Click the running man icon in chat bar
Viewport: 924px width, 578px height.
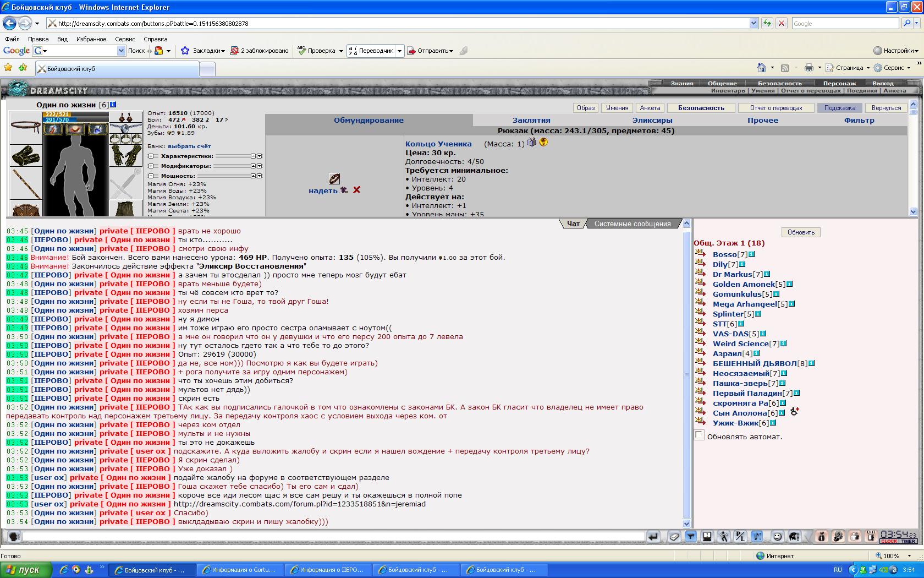pos(724,536)
